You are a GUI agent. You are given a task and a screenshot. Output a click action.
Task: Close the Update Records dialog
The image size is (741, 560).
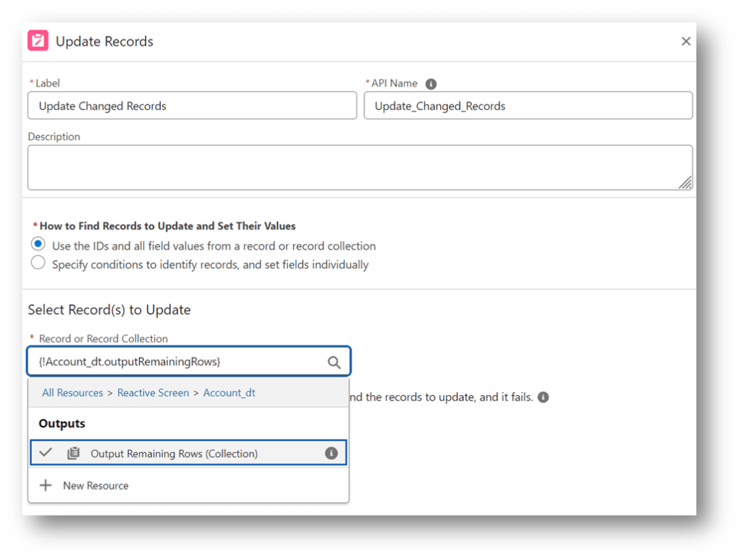click(x=685, y=41)
